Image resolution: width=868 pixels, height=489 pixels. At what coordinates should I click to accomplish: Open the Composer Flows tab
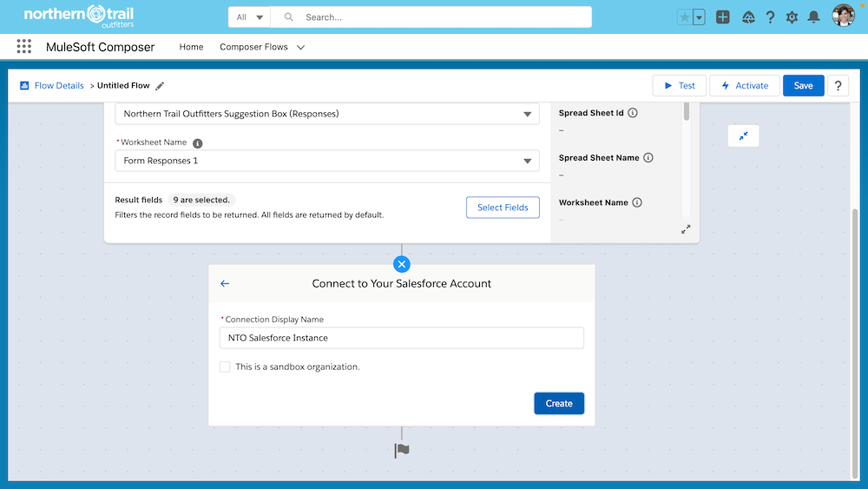point(253,47)
